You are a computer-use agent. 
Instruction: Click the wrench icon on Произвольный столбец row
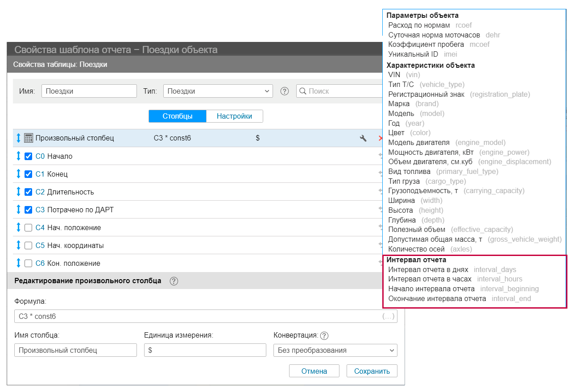pos(363,138)
